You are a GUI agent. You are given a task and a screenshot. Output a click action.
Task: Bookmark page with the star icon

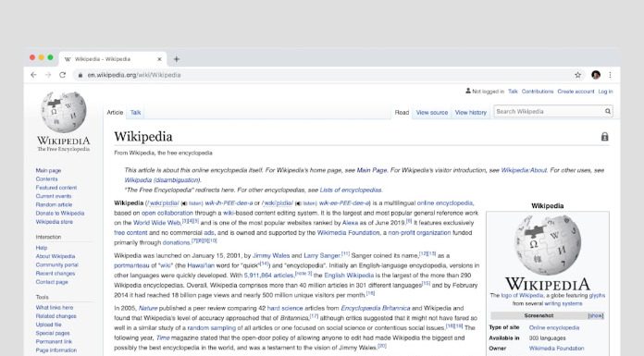[x=578, y=75]
